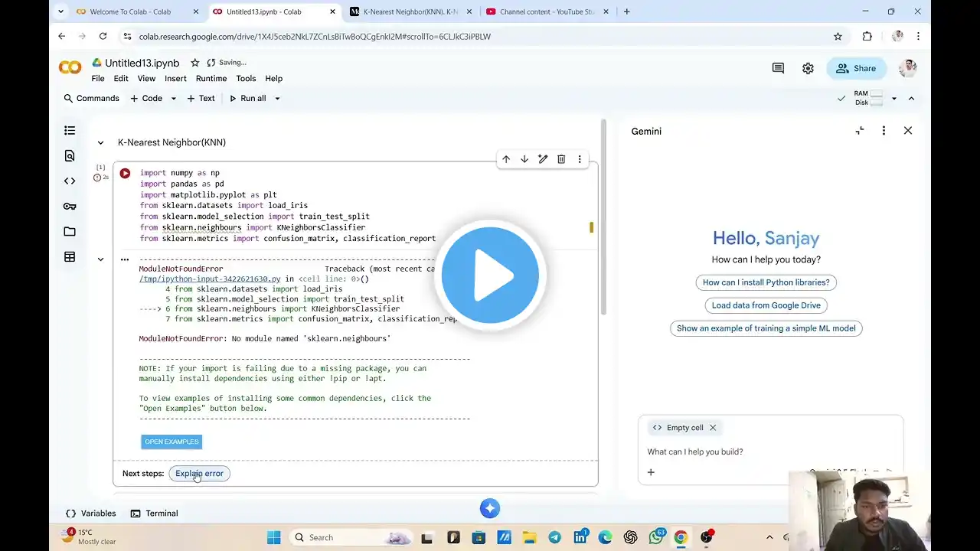Star the Untitled13.ipynb notebook
This screenshot has height=551, width=980.
coord(195,63)
